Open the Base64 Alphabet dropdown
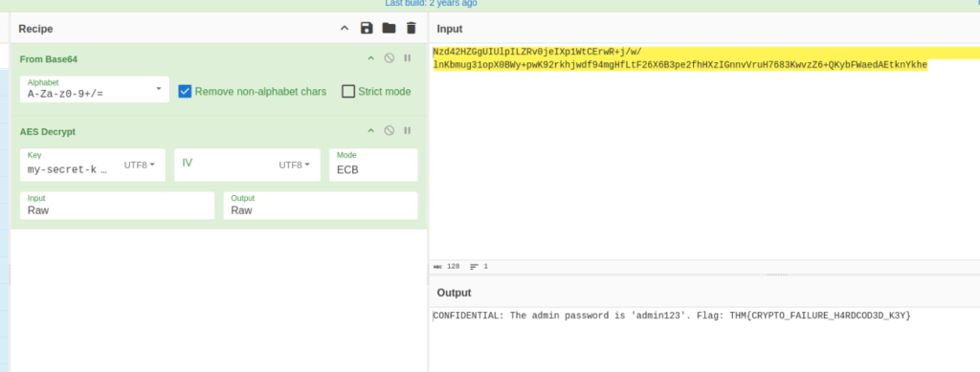The width and height of the screenshot is (980, 372). click(95, 89)
